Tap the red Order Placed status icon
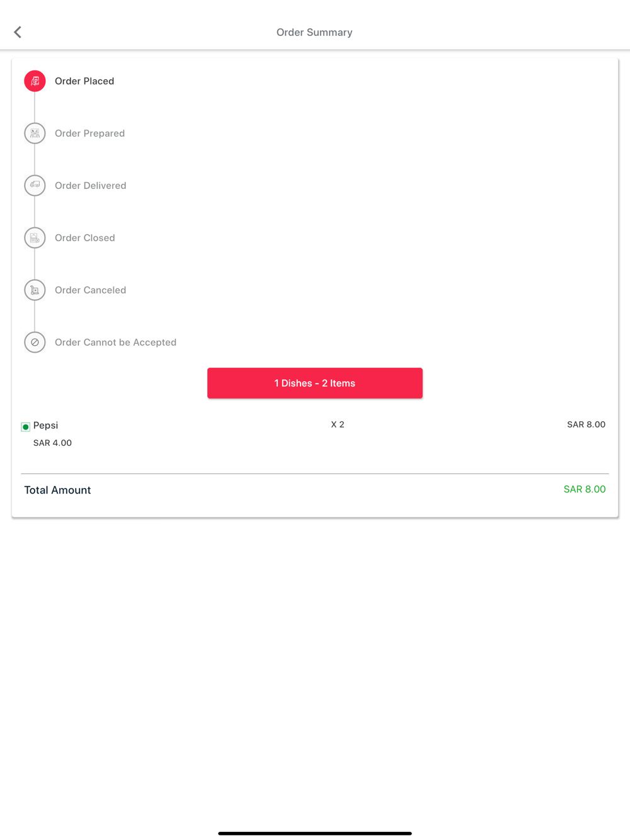Screen dimensions: 630x840 (x=35, y=81)
